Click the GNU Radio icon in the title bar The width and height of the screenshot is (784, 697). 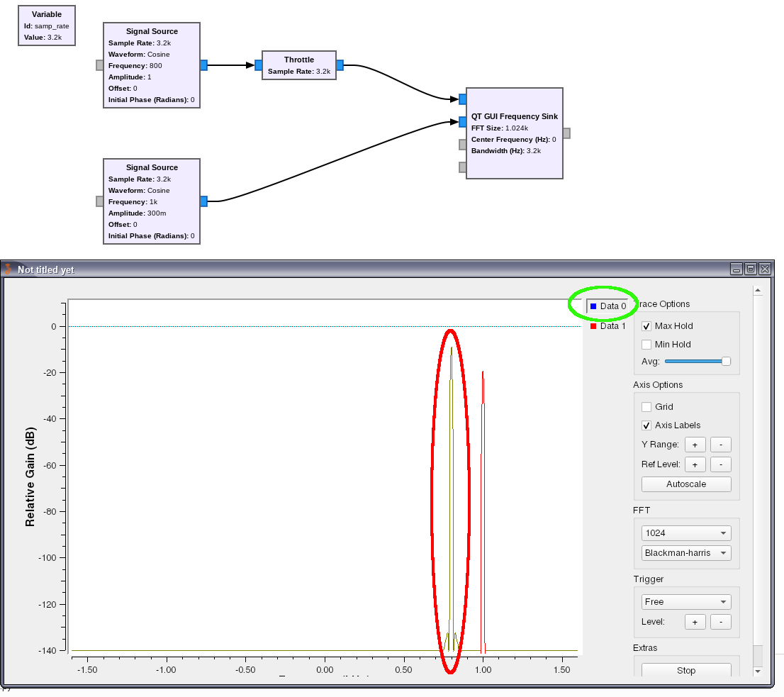[9, 269]
